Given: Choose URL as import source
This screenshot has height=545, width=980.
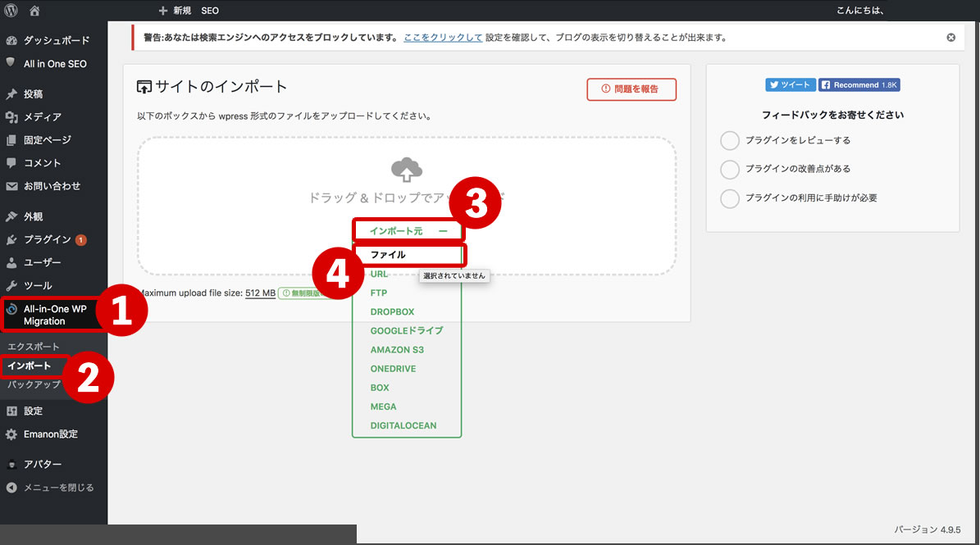Looking at the screenshot, I should pos(380,274).
